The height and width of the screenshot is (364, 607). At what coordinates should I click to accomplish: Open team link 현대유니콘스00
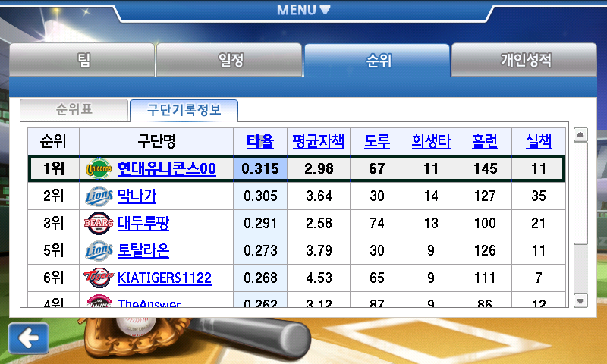(x=166, y=168)
